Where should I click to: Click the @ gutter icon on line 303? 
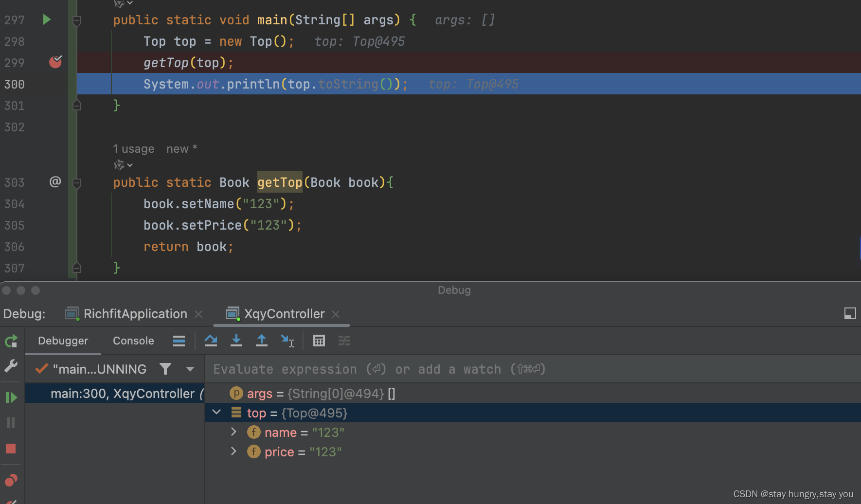(x=55, y=182)
